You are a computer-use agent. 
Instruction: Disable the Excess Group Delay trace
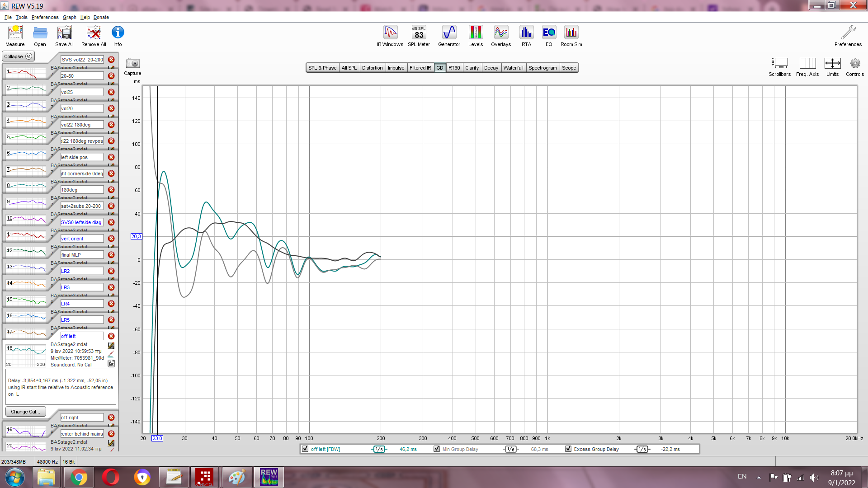(x=568, y=449)
